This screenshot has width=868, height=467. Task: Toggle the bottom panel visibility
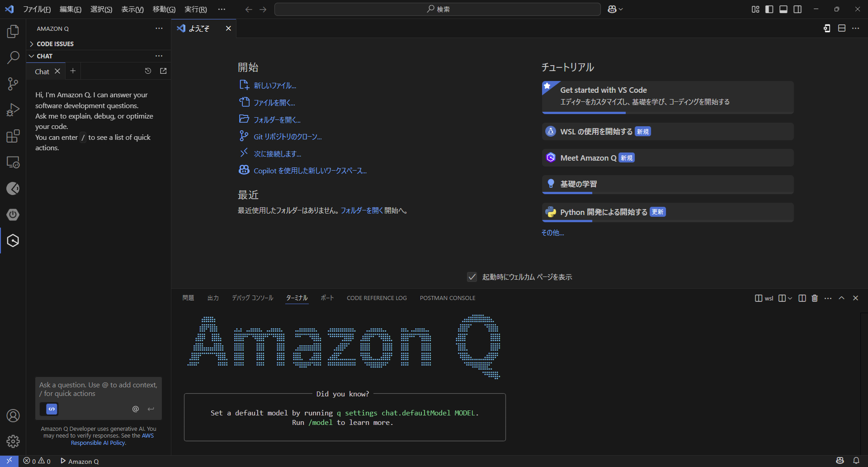click(783, 10)
